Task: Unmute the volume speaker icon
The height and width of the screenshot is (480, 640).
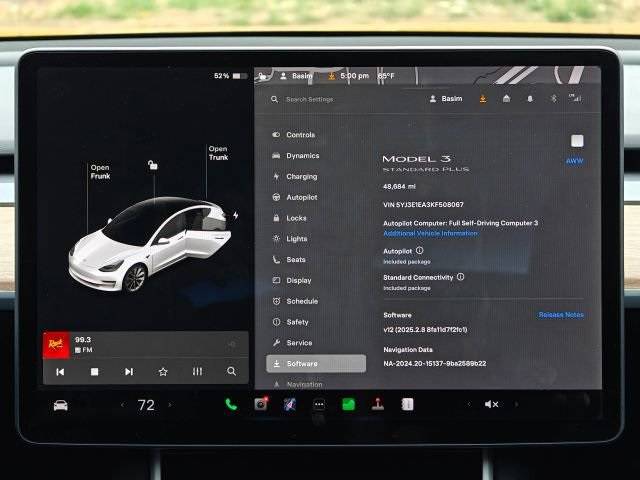Action: [x=491, y=404]
